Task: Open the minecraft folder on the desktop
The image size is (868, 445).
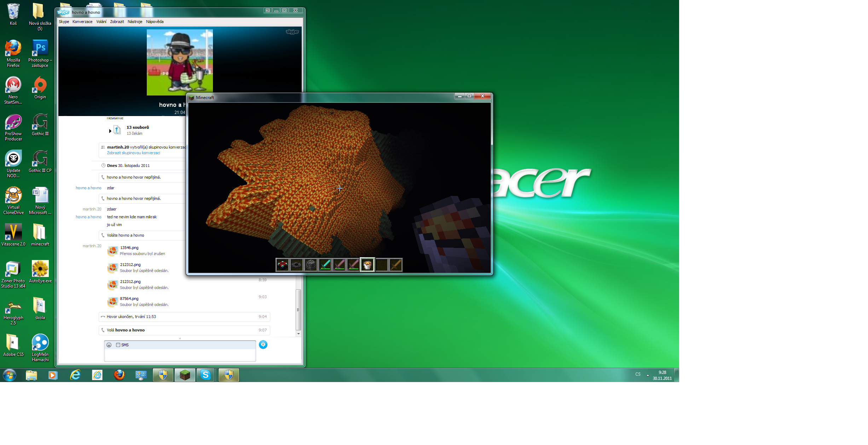Action: click(x=40, y=235)
